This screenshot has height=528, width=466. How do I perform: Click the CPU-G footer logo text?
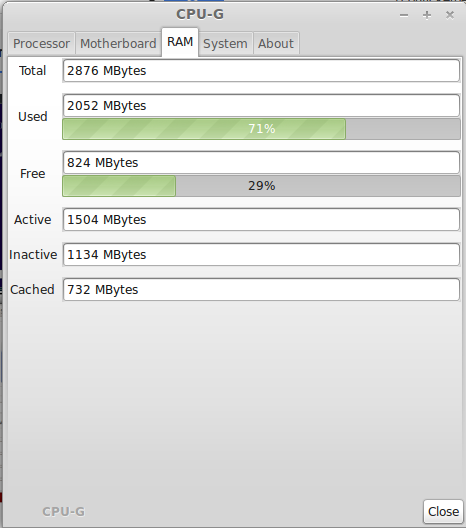coord(64,512)
